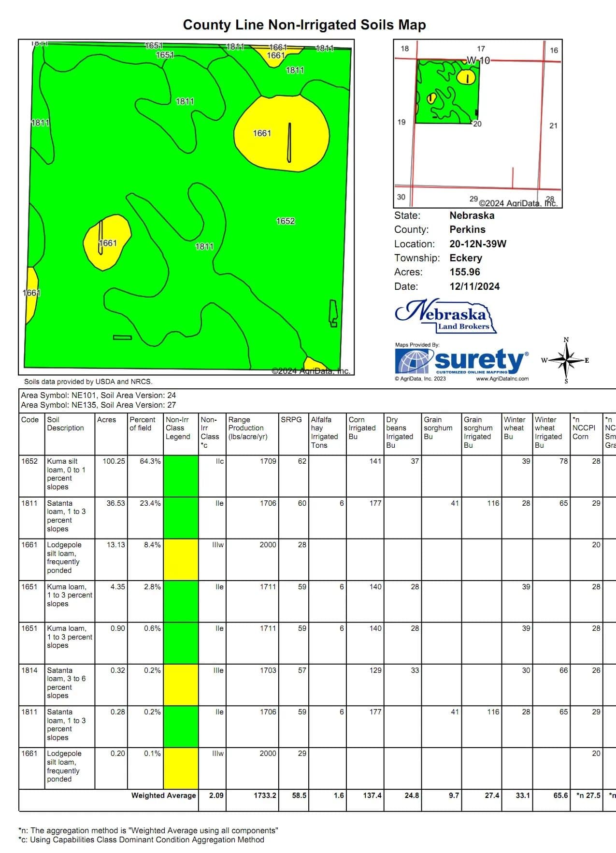Click the 1652 label on the soil map
616x853 pixels.
[x=285, y=221]
